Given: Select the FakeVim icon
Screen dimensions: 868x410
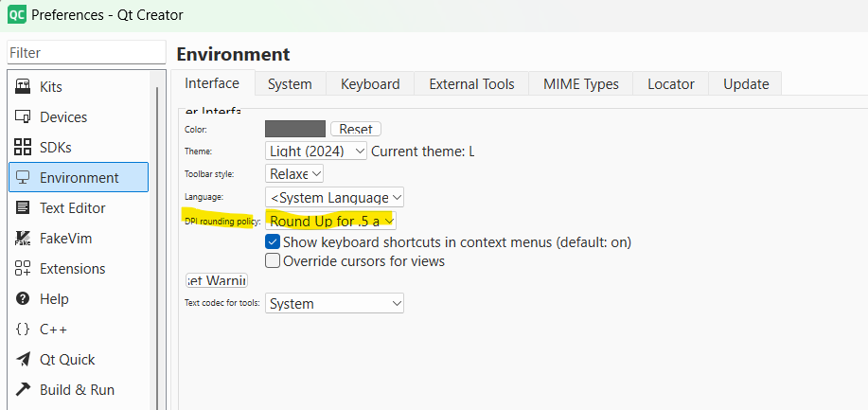Looking at the screenshot, I should (x=23, y=239).
